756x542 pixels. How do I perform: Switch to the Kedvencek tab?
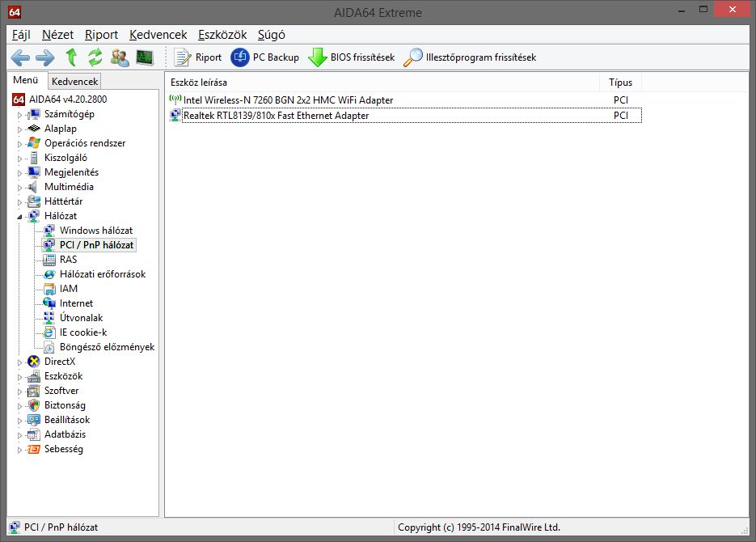[74, 82]
